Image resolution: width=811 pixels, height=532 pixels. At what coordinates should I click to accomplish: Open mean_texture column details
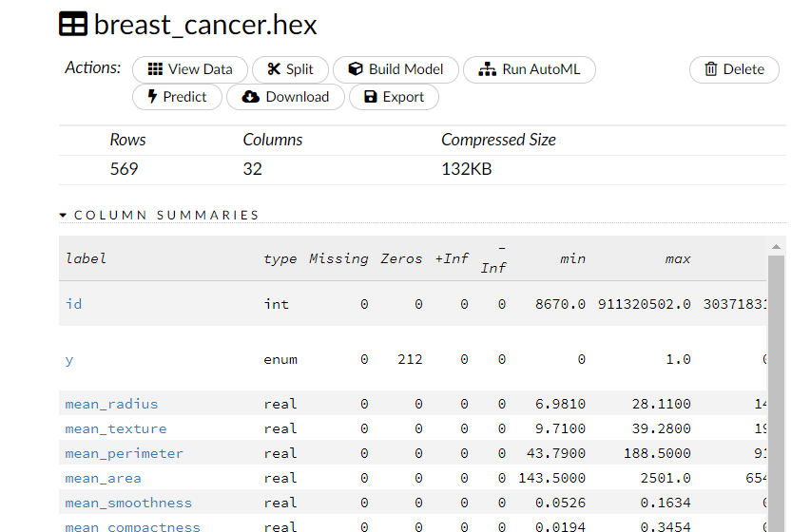pos(115,428)
